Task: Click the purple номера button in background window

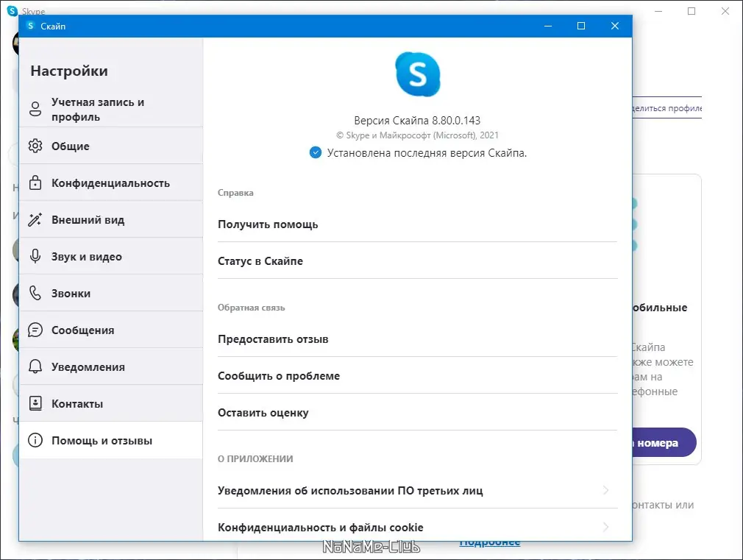Action: pyautogui.click(x=664, y=442)
